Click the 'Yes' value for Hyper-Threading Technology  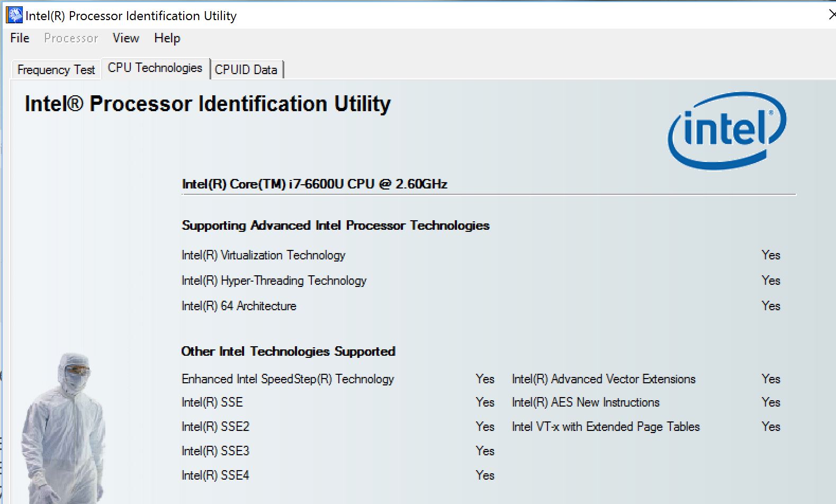pos(771,281)
